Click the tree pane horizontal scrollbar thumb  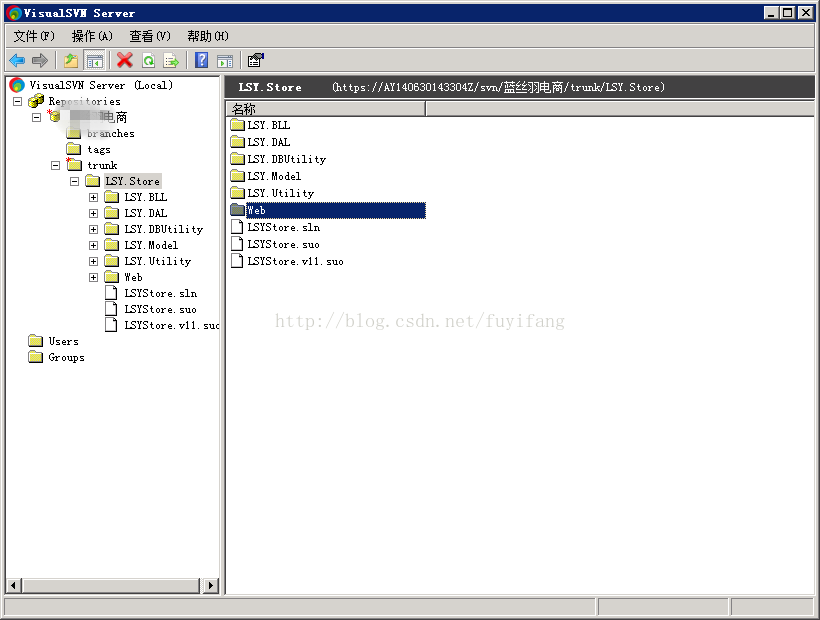pyautogui.click(x=111, y=585)
